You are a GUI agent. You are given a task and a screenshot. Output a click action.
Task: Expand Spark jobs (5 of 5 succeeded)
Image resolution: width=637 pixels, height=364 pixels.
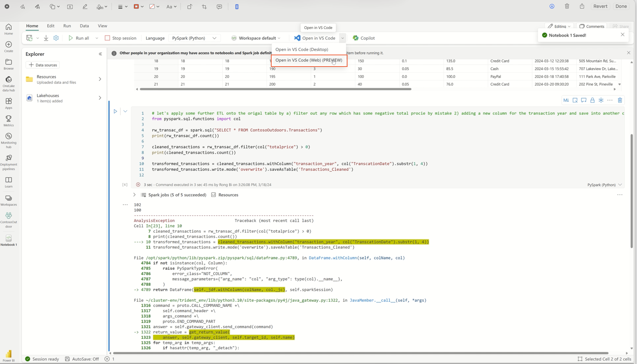[135, 195]
